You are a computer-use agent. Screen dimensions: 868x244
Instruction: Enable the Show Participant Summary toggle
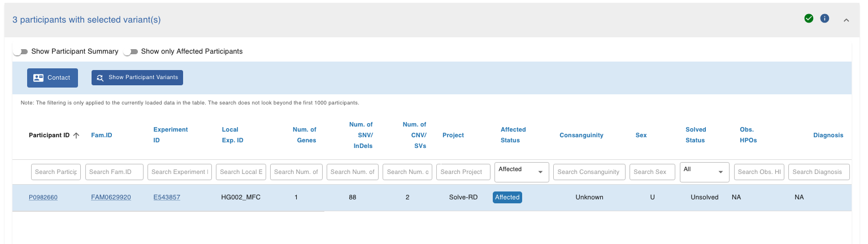(21, 51)
